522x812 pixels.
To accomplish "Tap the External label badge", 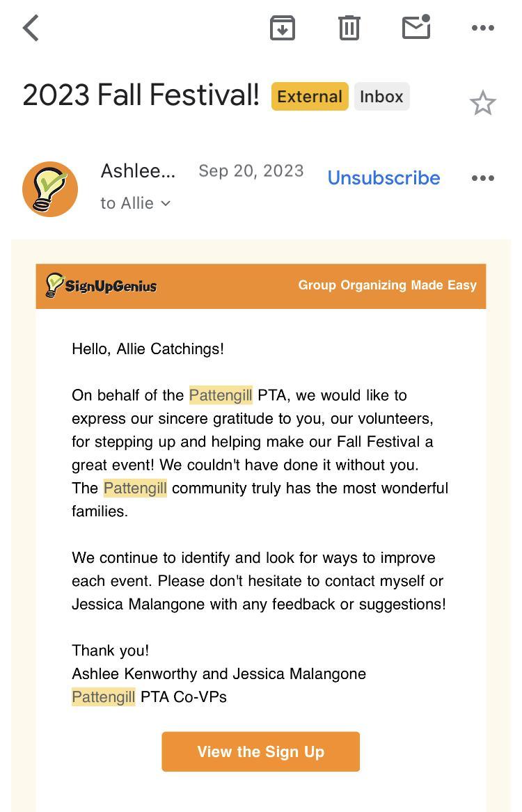I will click(310, 97).
